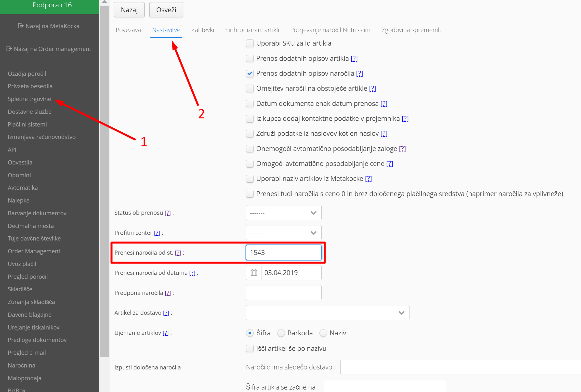
Task: Uncheck Prenos dodatnih opisov naročila
Action: pyautogui.click(x=250, y=74)
